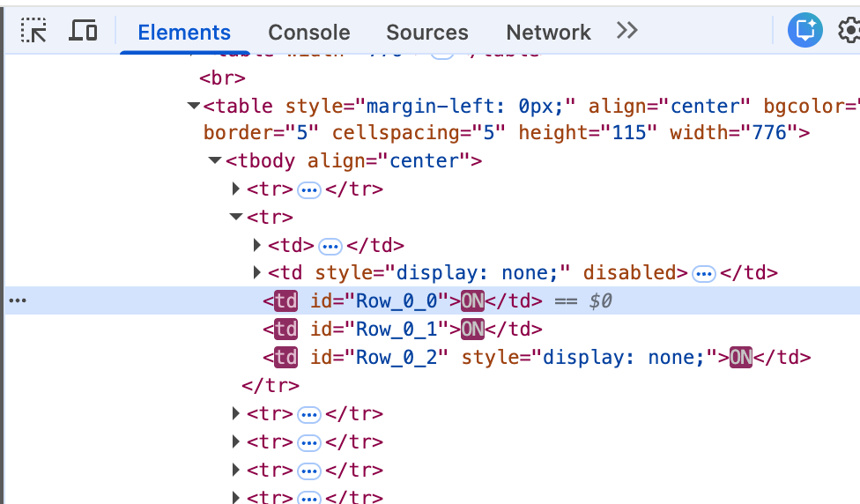Collapse the expanded tr node

coord(236,217)
